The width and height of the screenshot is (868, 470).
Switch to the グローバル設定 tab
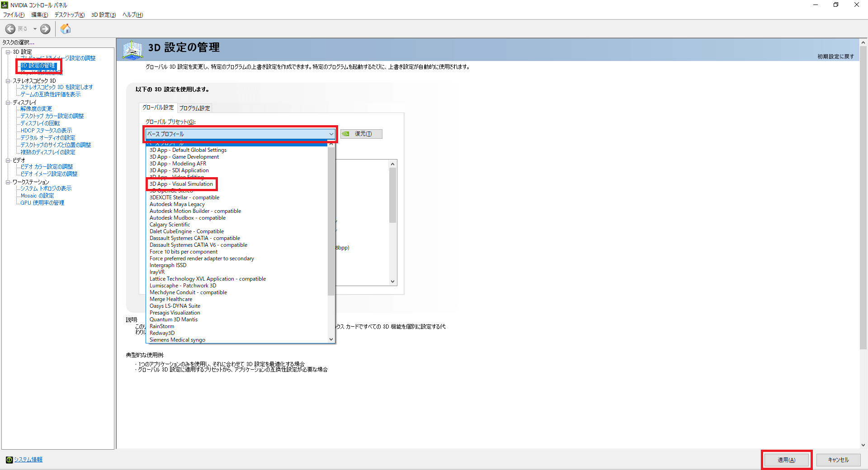158,108
